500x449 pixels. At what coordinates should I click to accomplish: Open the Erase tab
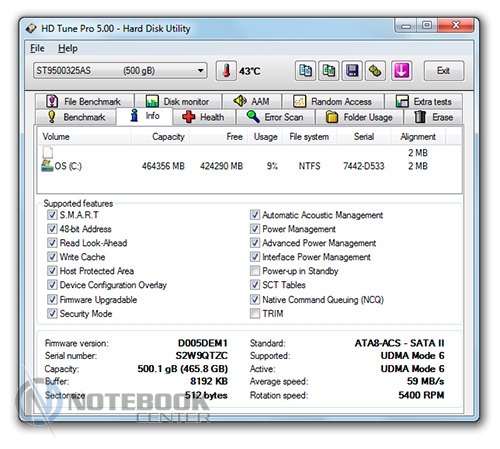[x=433, y=117]
